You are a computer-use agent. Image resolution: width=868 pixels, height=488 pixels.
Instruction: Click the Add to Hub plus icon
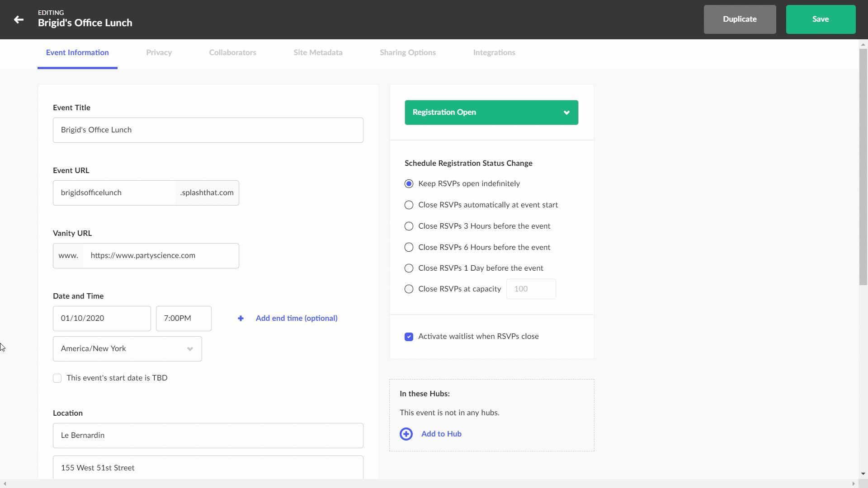tap(406, 434)
